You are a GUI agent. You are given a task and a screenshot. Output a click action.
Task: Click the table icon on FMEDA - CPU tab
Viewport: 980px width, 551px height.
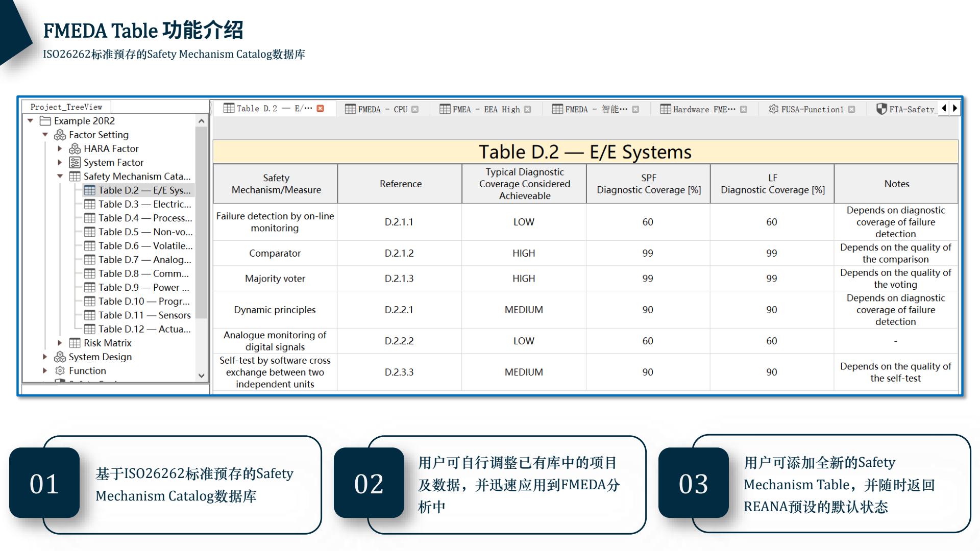350,109
